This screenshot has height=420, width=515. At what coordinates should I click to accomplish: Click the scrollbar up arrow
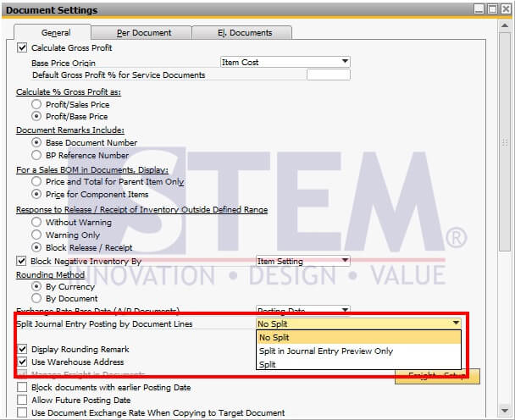pyautogui.click(x=505, y=25)
